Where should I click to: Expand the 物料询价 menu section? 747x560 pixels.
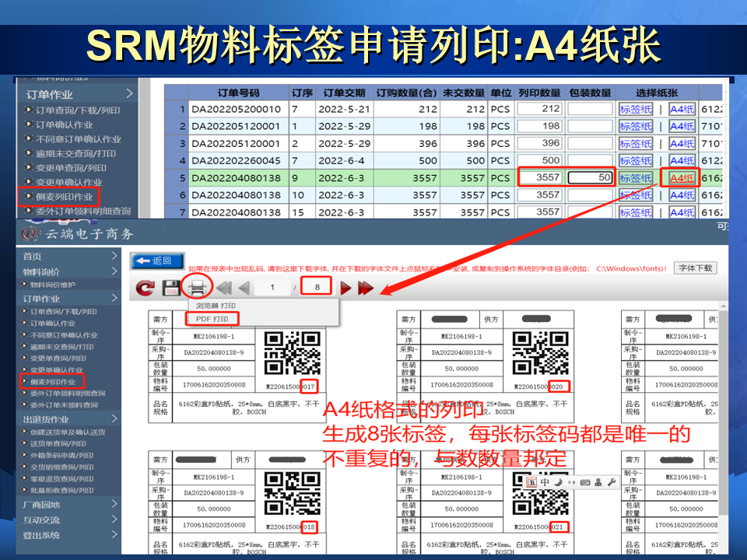coord(69,271)
